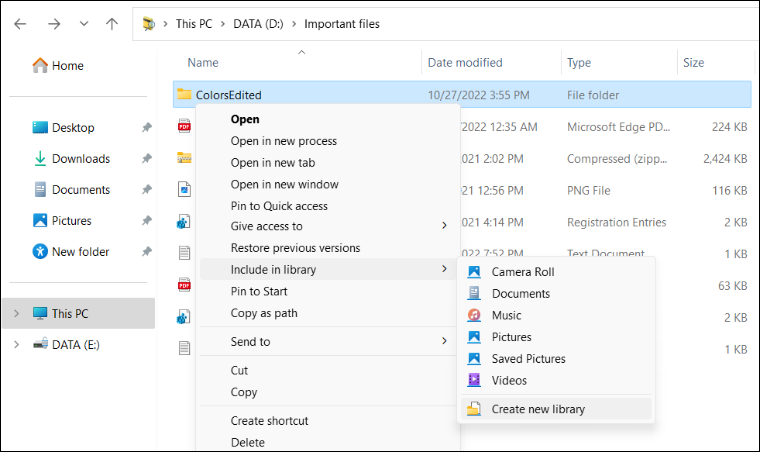Image resolution: width=760 pixels, height=452 pixels.
Task: Select Copy as path menu entry
Action: pyautogui.click(x=264, y=313)
